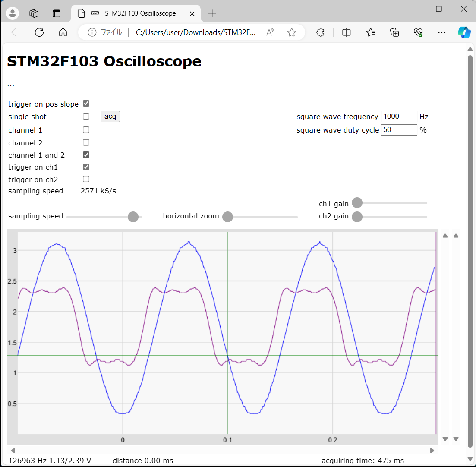The width and height of the screenshot is (476, 467).
Task: Click the 0.1 time axis label
Action: [227, 440]
